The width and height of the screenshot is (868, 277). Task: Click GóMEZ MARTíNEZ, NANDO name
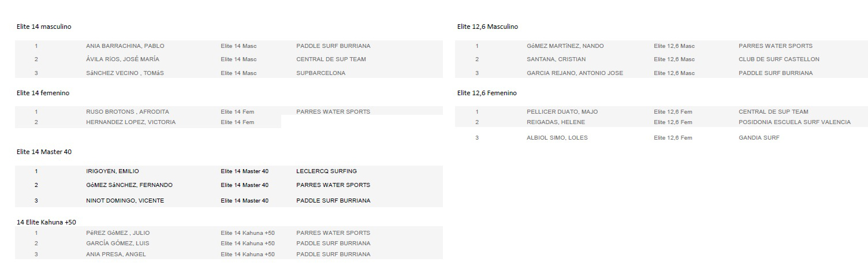(565, 46)
